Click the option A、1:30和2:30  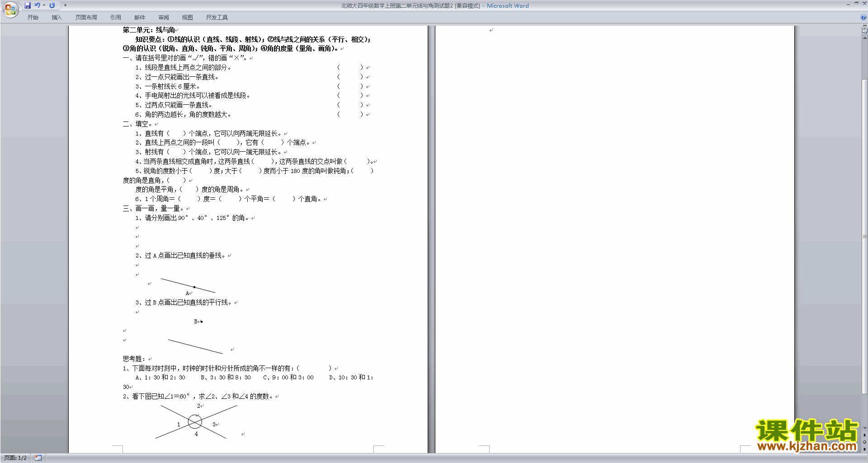[x=160, y=377]
